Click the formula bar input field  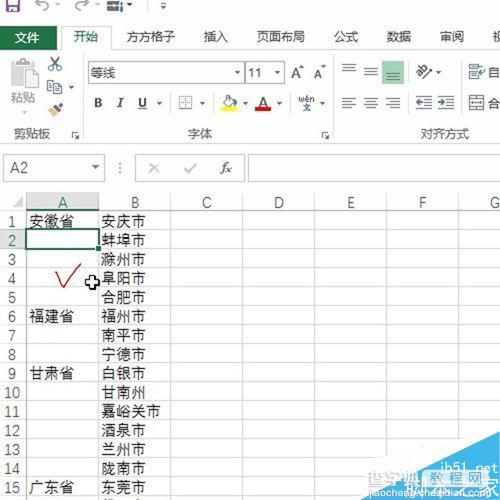pyautogui.click(x=374, y=168)
